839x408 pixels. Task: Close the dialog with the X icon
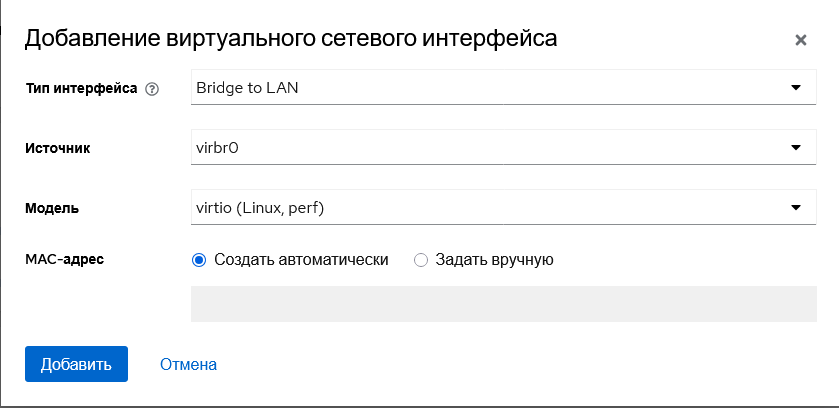click(x=800, y=40)
